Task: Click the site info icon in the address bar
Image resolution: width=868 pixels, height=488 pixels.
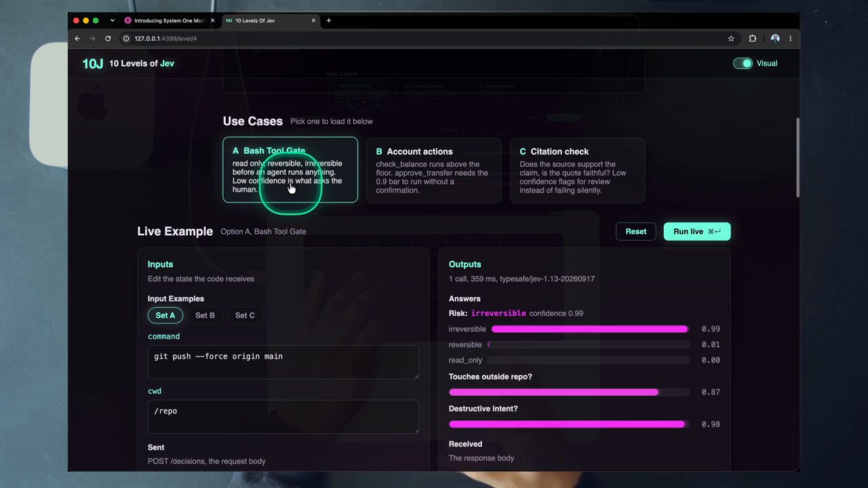Action: click(x=126, y=39)
